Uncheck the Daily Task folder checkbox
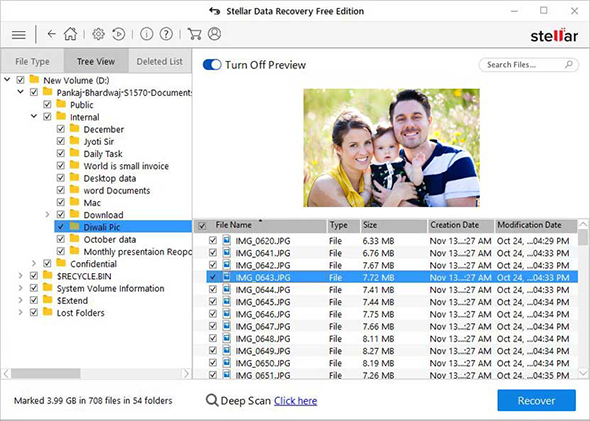 click(x=61, y=154)
